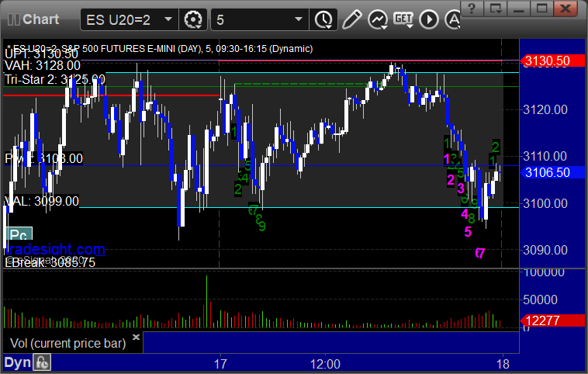Click the 3120.00 price axis label
588x374 pixels.
545,110
